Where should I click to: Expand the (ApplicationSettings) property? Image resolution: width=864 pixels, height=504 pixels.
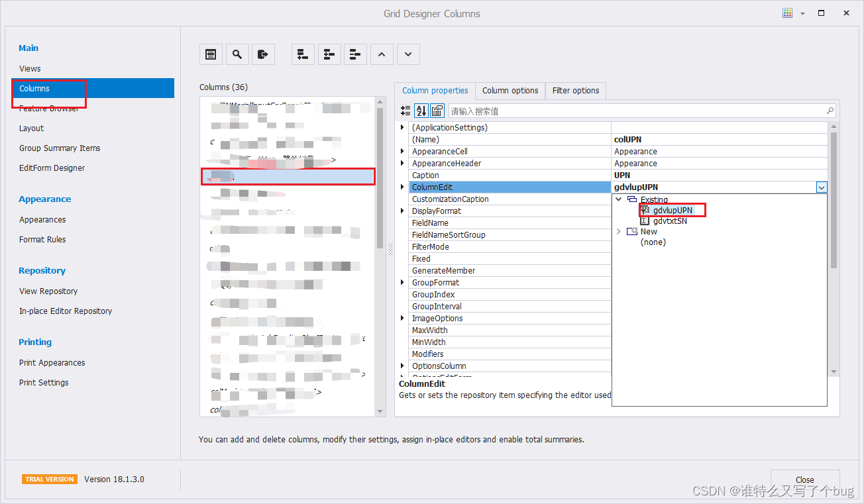tap(402, 127)
